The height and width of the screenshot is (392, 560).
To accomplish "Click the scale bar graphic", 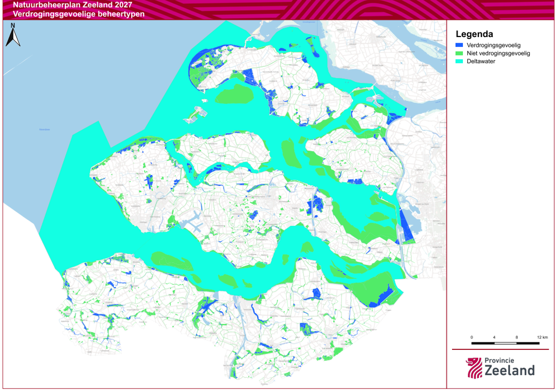I will [x=505, y=343].
